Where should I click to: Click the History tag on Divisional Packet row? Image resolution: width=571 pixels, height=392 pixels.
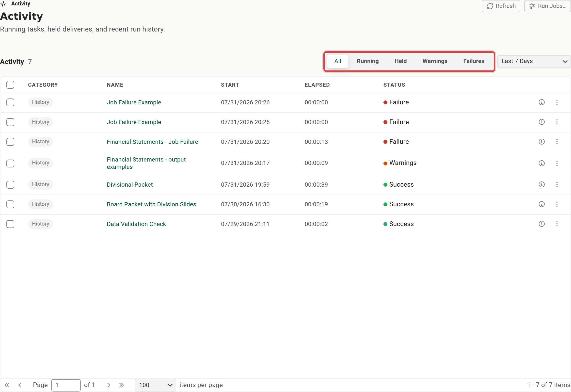point(41,184)
